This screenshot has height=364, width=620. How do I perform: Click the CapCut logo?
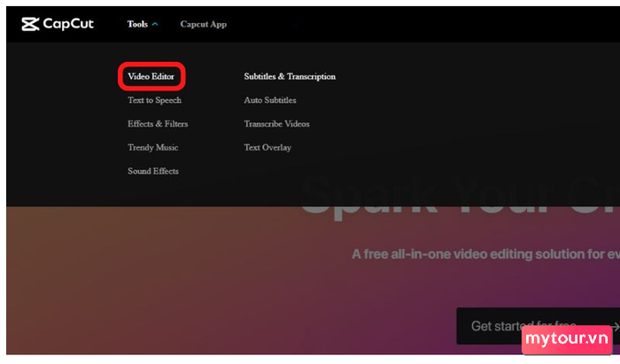[58, 24]
